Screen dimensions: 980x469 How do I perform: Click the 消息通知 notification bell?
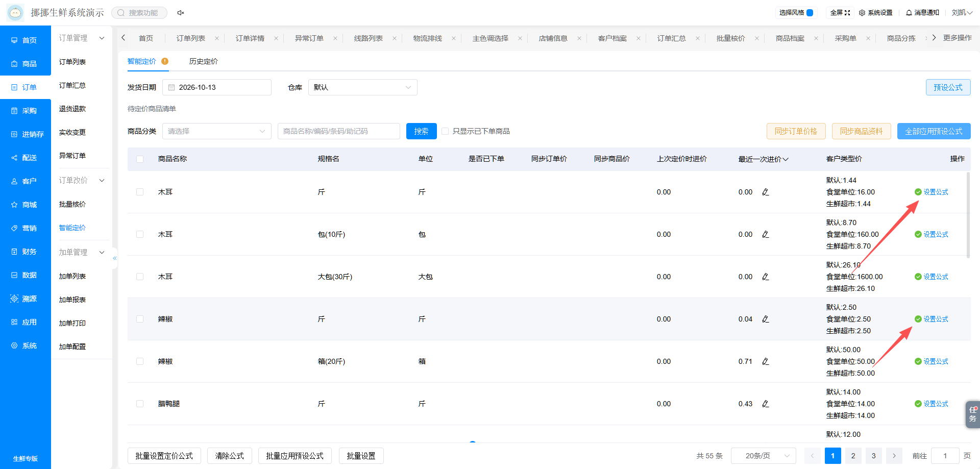(x=922, y=13)
